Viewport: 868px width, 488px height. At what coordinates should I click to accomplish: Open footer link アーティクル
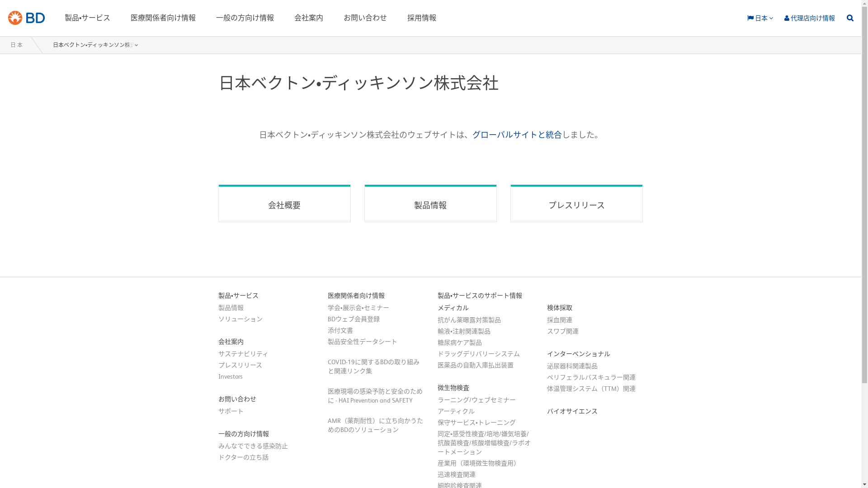(456, 411)
